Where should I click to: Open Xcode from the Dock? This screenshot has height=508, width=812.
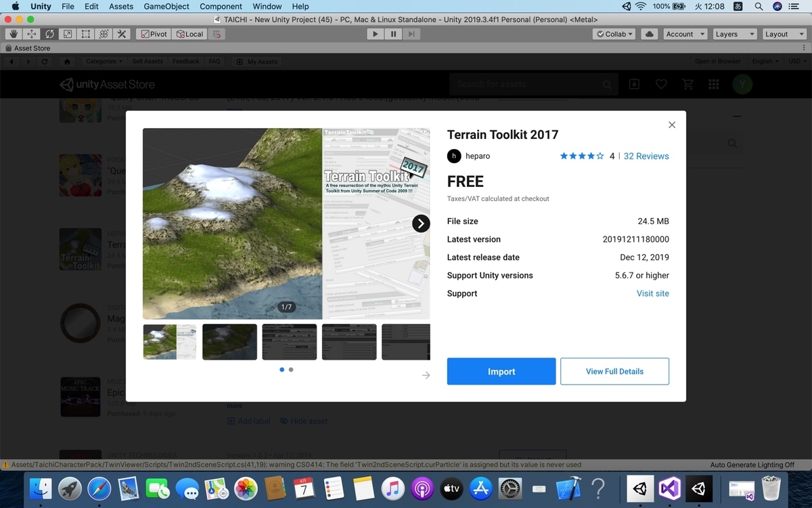tap(569, 488)
